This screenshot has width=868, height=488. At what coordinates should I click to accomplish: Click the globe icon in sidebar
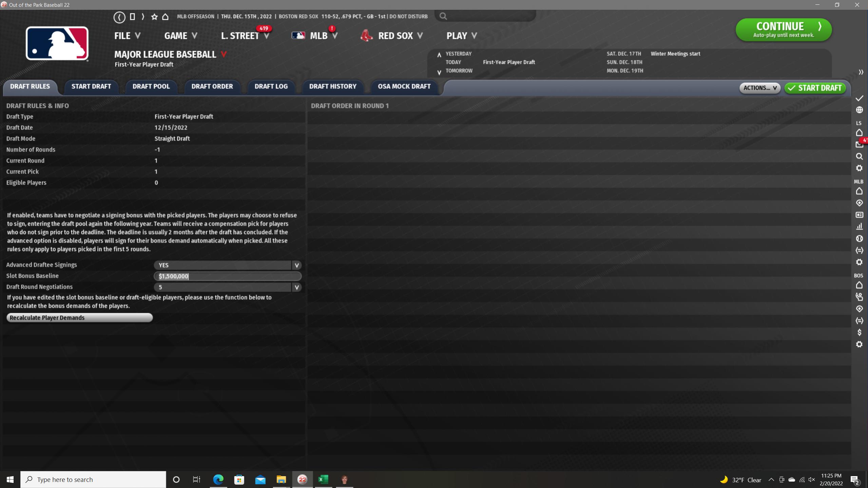859,110
